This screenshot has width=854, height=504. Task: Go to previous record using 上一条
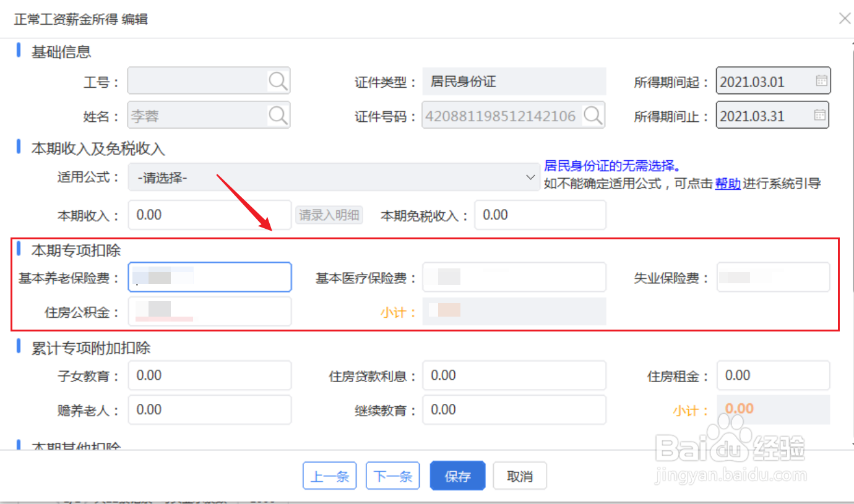(x=330, y=476)
